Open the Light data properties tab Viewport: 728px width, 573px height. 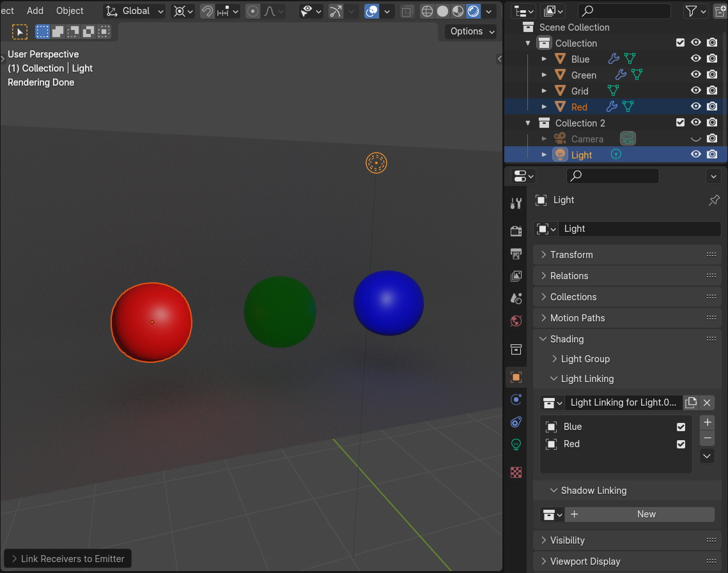coord(516,445)
